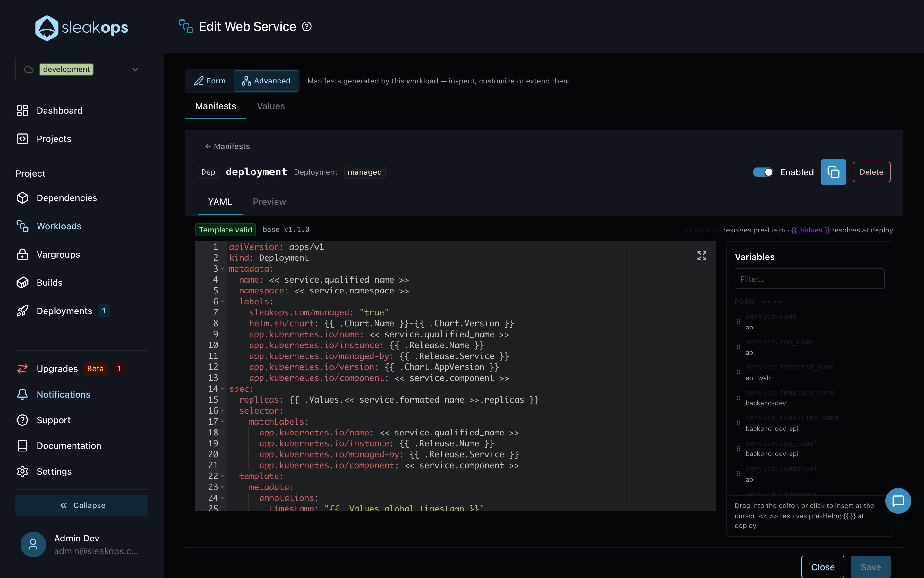Open Workloads from the sidebar
924x578 pixels.
(59, 226)
